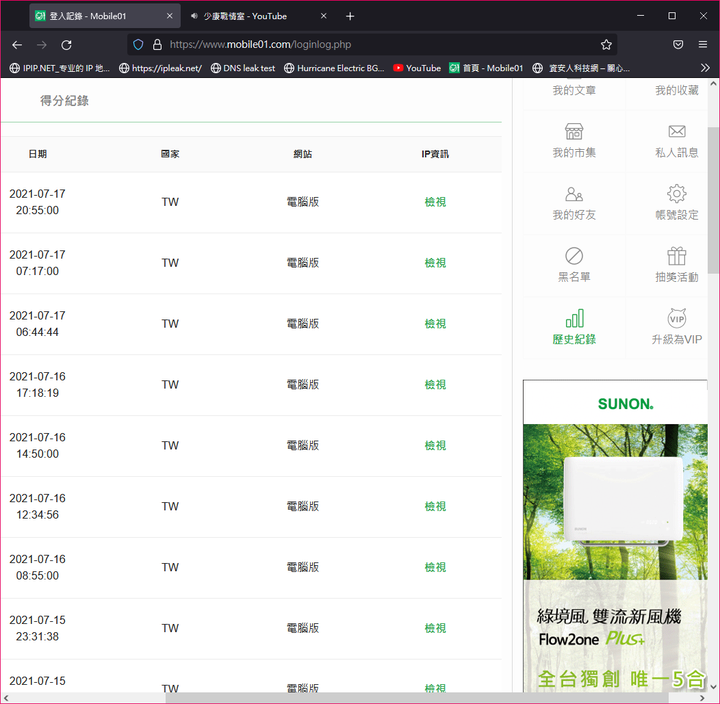
Task: Open the IPIP.NET bookmark
Action: coord(60,68)
